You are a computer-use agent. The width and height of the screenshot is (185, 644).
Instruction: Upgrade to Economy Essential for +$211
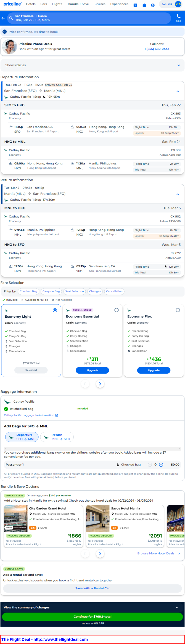(92, 370)
